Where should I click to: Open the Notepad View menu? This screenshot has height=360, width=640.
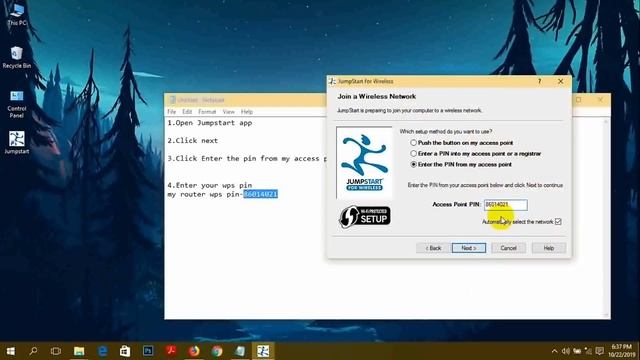point(229,112)
